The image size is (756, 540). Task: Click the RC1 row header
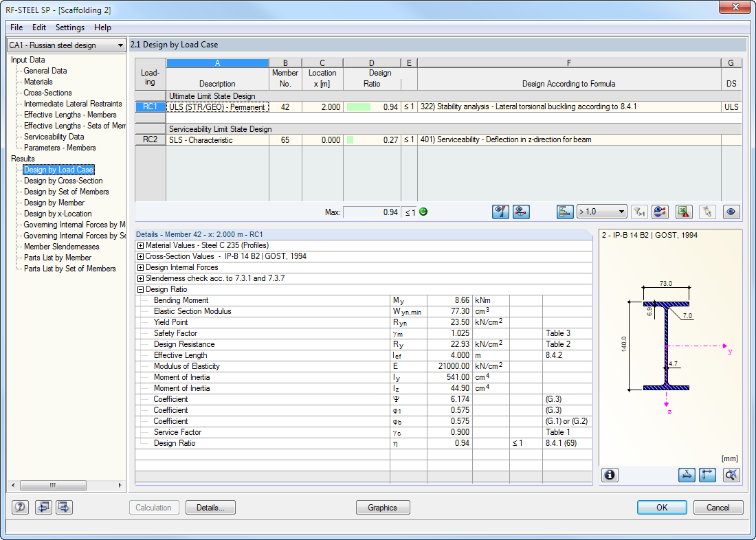[x=150, y=107]
